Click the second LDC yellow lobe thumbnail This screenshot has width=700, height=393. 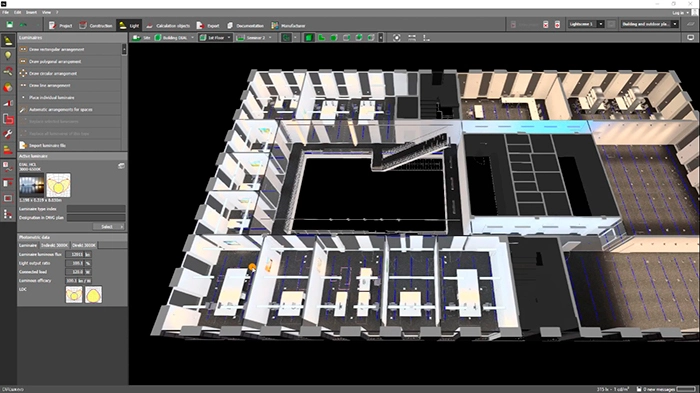click(x=93, y=295)
